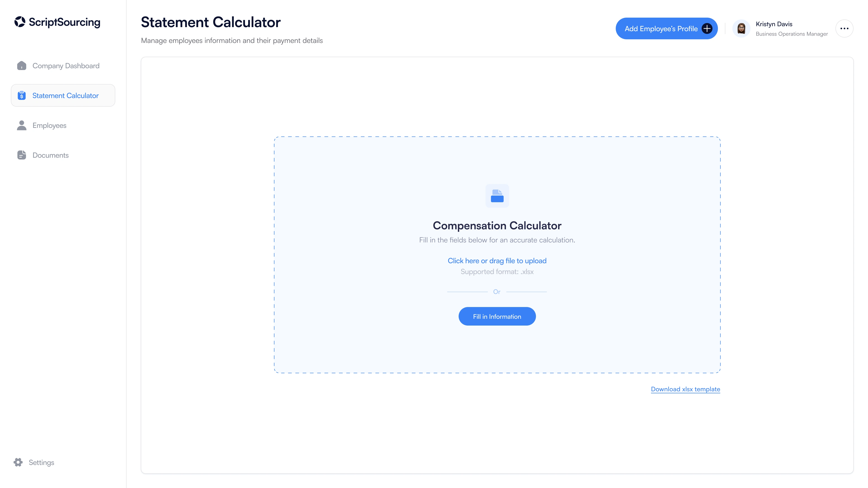
Task: Click the Add Employee's Profile button
Action: (667, 29)
